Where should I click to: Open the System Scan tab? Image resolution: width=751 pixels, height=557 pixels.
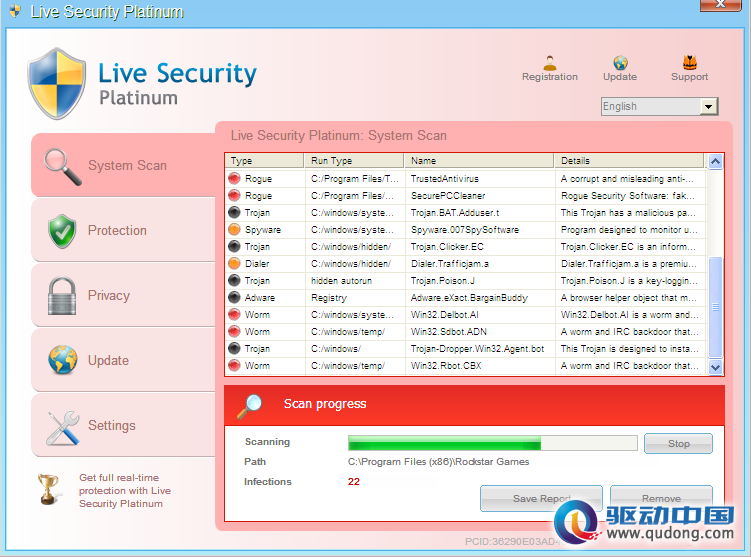pos(124,165)
